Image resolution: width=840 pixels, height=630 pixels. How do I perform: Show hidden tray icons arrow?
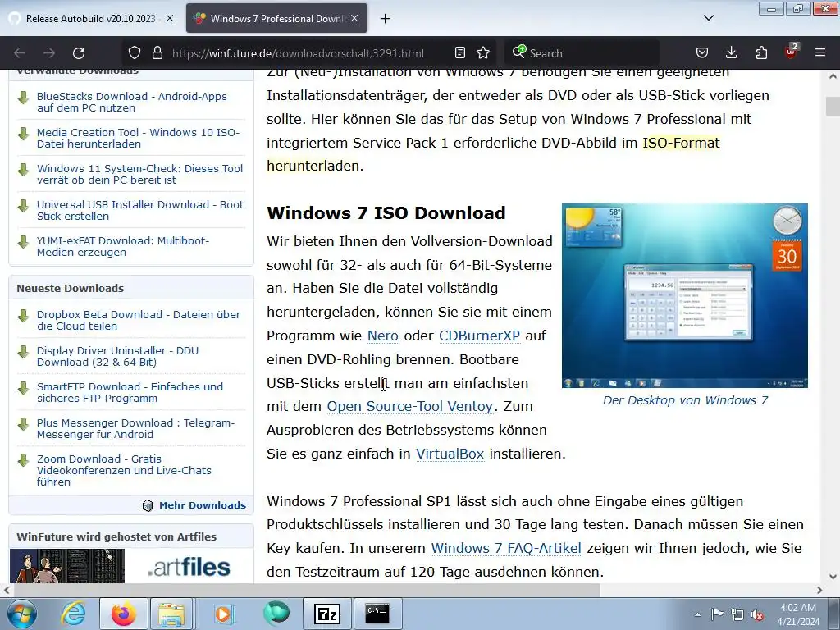(697, 615)
